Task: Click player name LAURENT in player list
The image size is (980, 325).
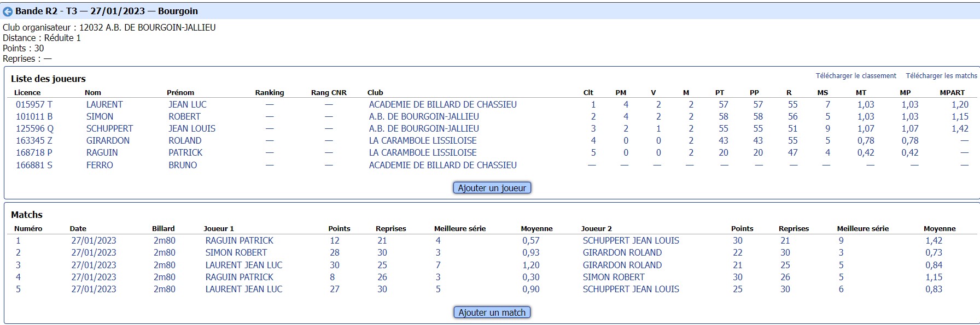Action: 104,104
